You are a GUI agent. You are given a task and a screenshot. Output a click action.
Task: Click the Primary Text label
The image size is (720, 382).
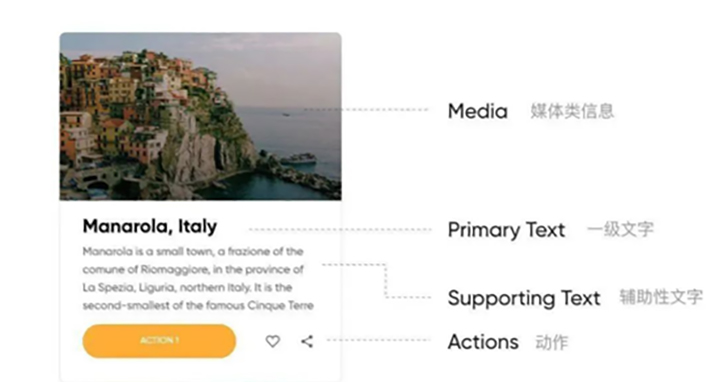point(506,230)
